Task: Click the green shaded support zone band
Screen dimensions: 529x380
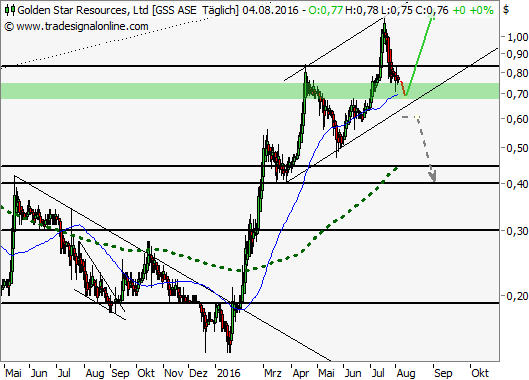Action: 250,91
